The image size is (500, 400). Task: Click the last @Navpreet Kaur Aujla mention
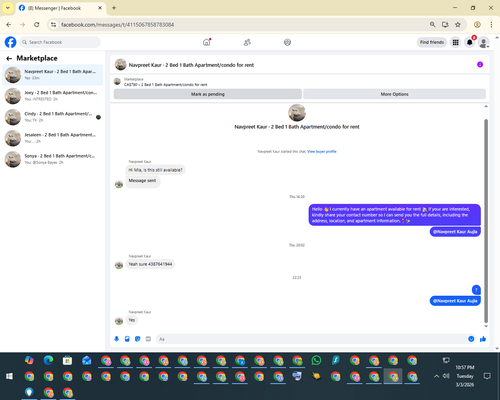pos(455,301)
